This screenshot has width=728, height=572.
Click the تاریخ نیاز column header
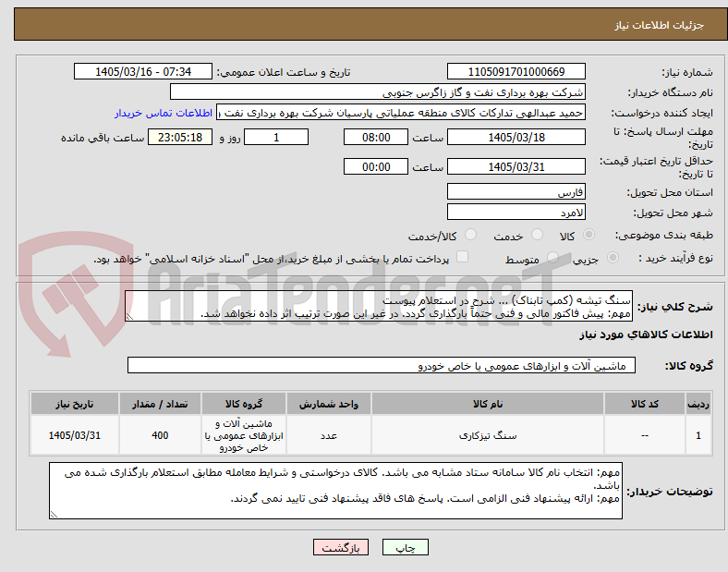tap(74, 404)
